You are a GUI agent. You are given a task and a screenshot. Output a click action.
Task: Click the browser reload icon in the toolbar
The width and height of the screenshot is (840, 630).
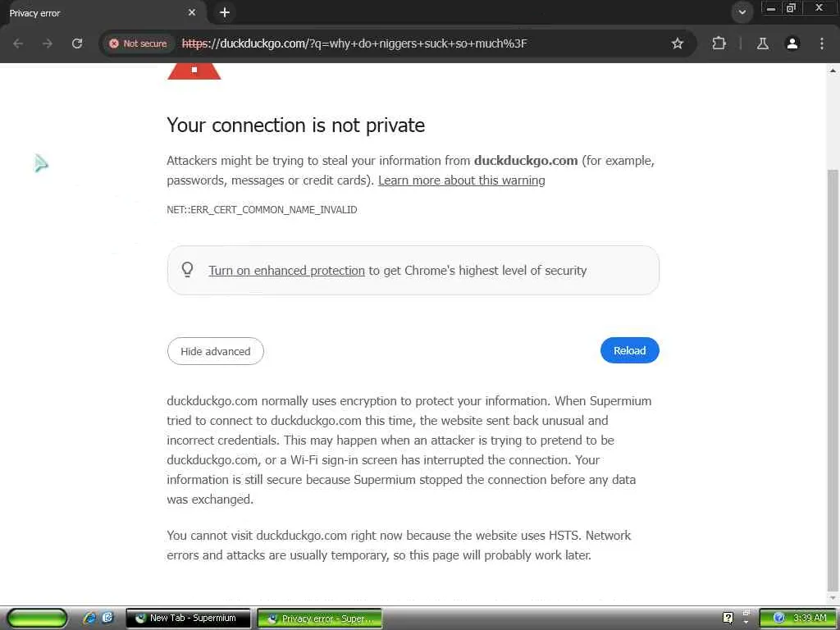click(x=77, y=43)
